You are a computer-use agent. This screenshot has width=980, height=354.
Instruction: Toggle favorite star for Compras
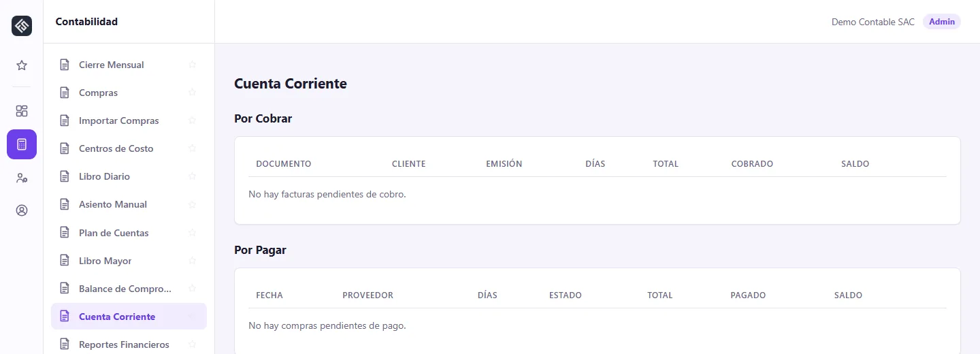coord(192,93)
